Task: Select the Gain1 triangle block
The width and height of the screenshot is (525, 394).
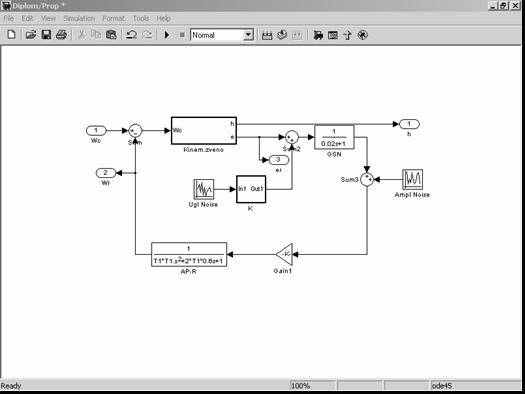Action: coord(284,254)
